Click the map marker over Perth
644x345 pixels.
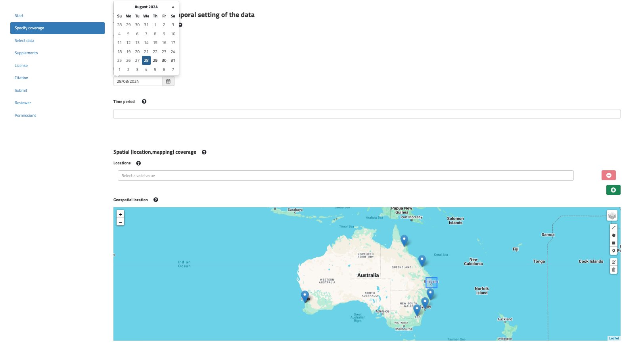(x=305, y=296)
